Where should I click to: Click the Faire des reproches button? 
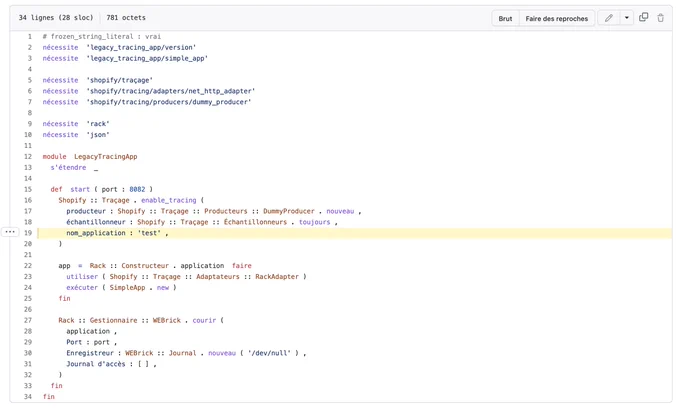(x=556, y=18)
